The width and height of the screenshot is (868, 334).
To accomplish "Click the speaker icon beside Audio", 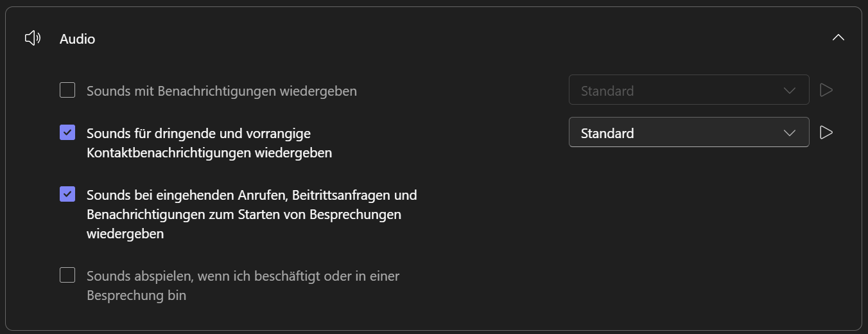I will click(x=33, y=39).
